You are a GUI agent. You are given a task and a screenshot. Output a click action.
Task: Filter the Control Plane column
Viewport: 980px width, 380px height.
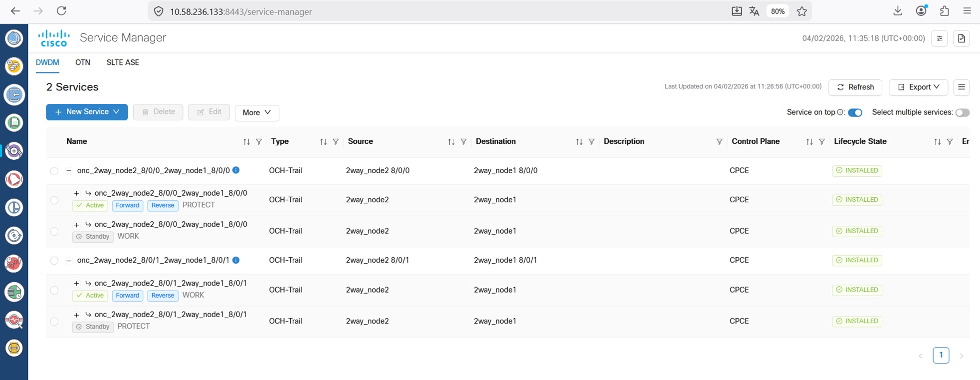coord(822,142)
